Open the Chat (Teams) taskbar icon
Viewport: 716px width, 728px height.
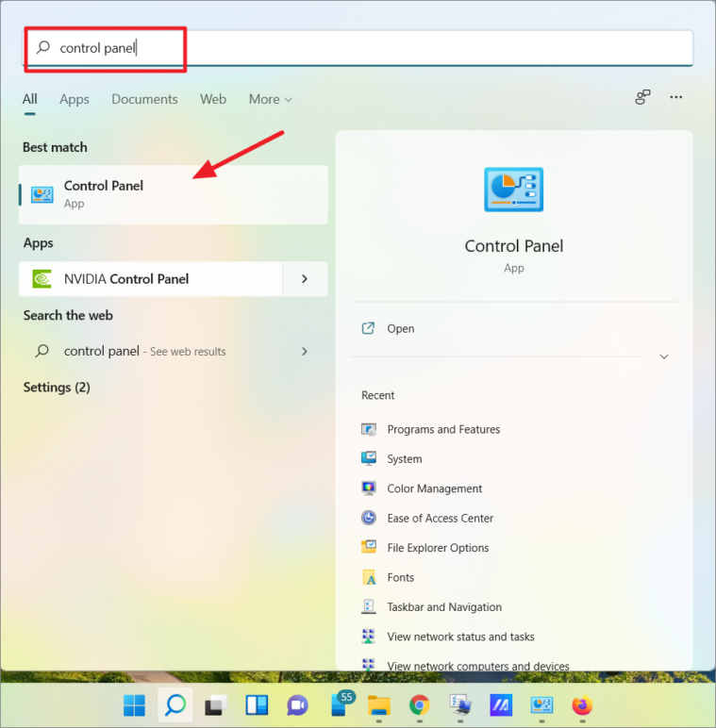point(297,705)
